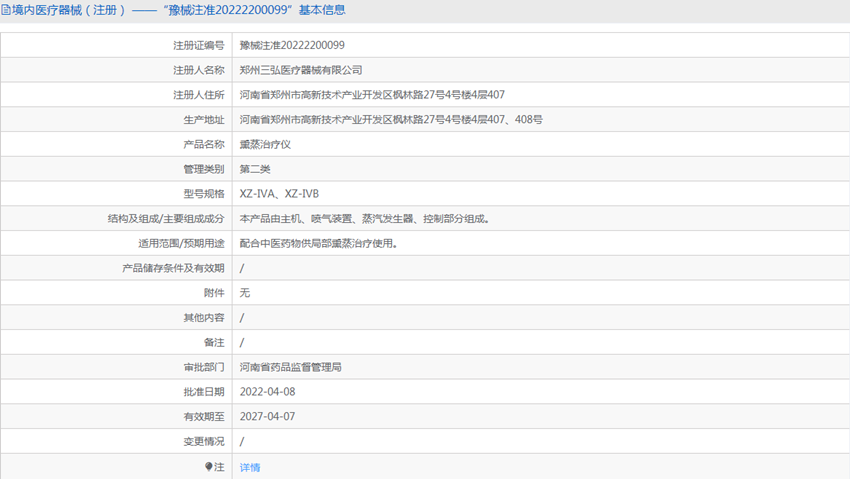Image resolution: width=850 pixels, height=479 pixels.
Task: Select company name 郑州三弘医疗器械有限公司
Action: (x=301, y=70)
